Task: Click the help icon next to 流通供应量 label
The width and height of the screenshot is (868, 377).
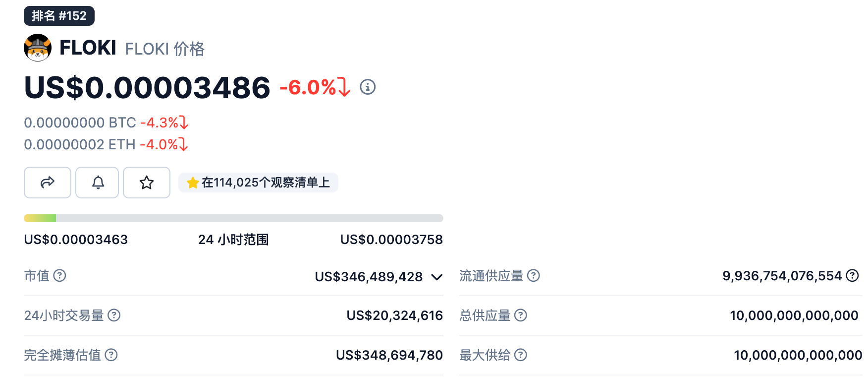Action: coord(534,275)
